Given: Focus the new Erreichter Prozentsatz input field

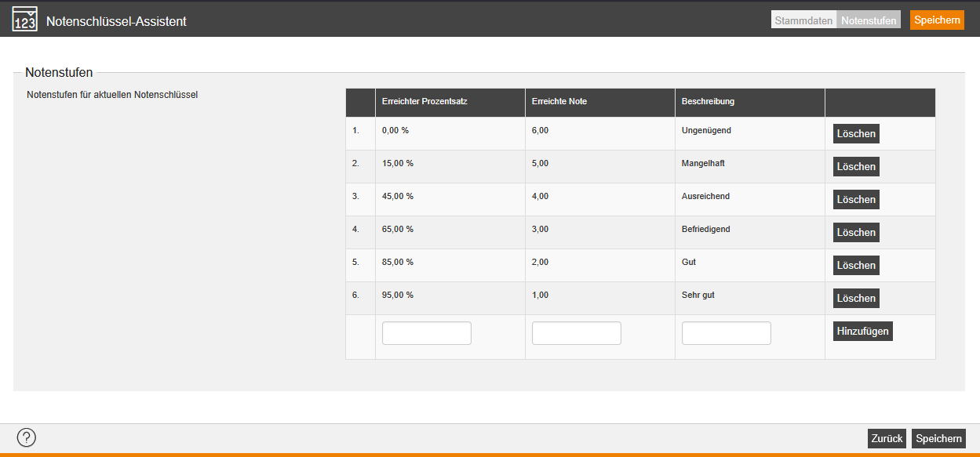Looking at the screenshot, I should tap(426, 333).
